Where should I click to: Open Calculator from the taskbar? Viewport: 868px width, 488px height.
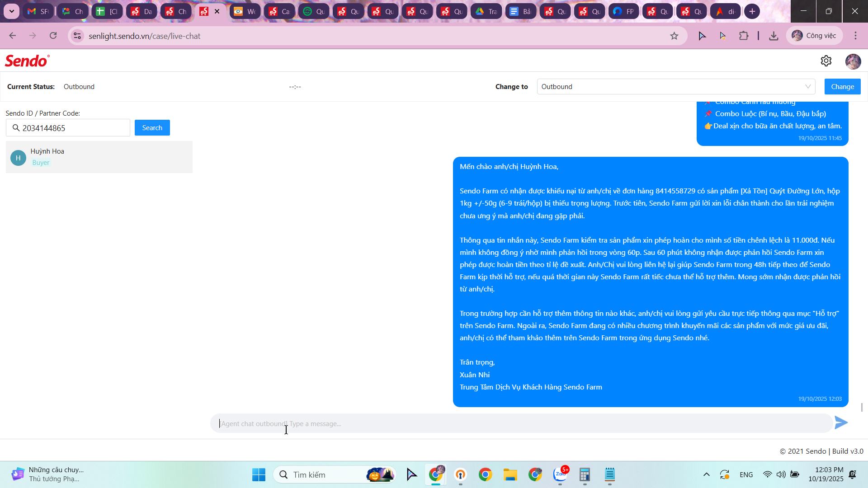(585, 474)
